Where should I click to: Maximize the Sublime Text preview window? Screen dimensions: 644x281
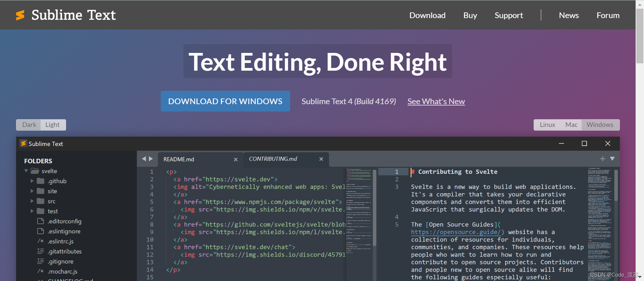point(584,143)
